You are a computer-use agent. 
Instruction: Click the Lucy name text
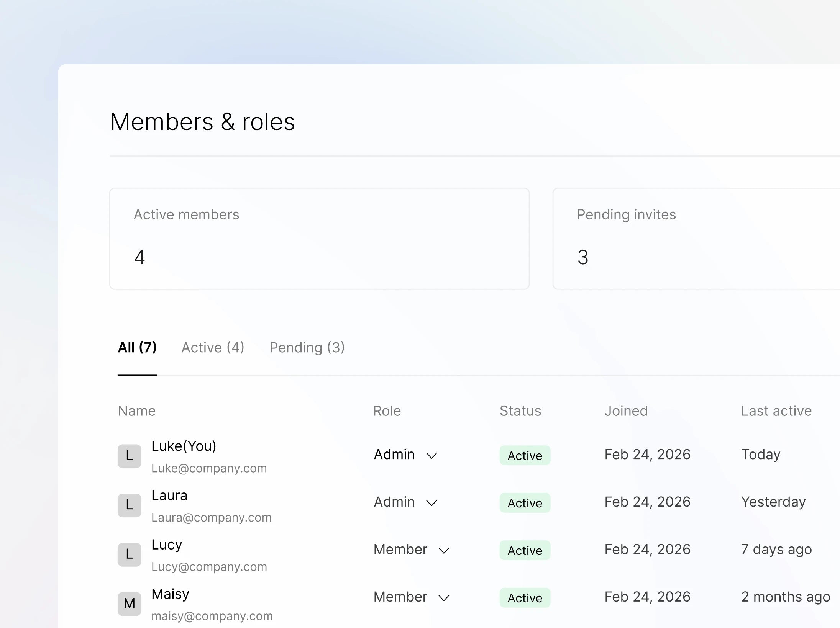click(x=167, y=545)
